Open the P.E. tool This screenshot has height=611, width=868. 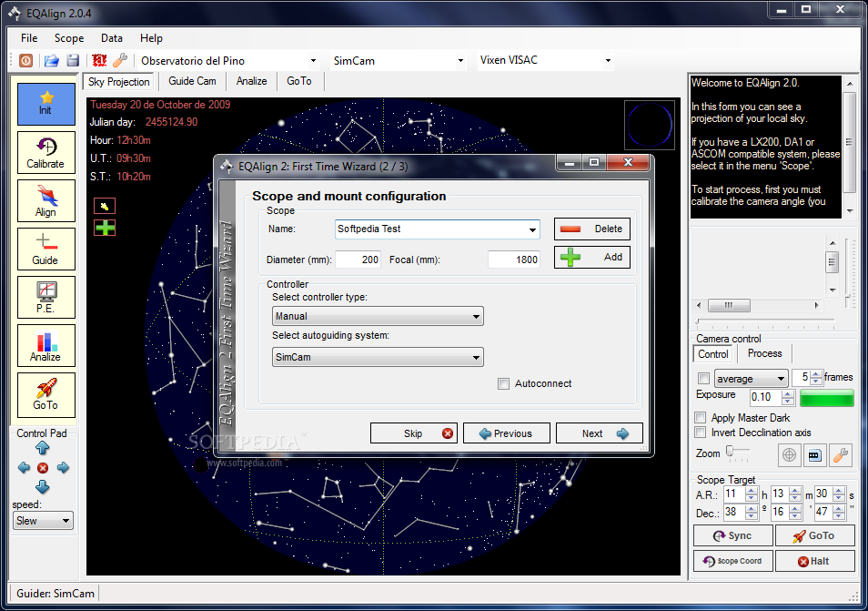[x=45, y=297]
